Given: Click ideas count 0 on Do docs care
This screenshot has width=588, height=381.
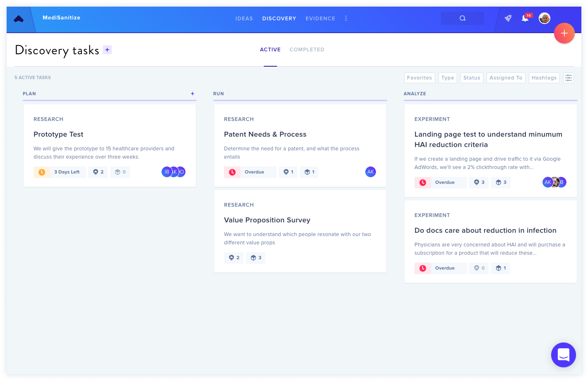Looking at the screenshot, I should [479, 268].
